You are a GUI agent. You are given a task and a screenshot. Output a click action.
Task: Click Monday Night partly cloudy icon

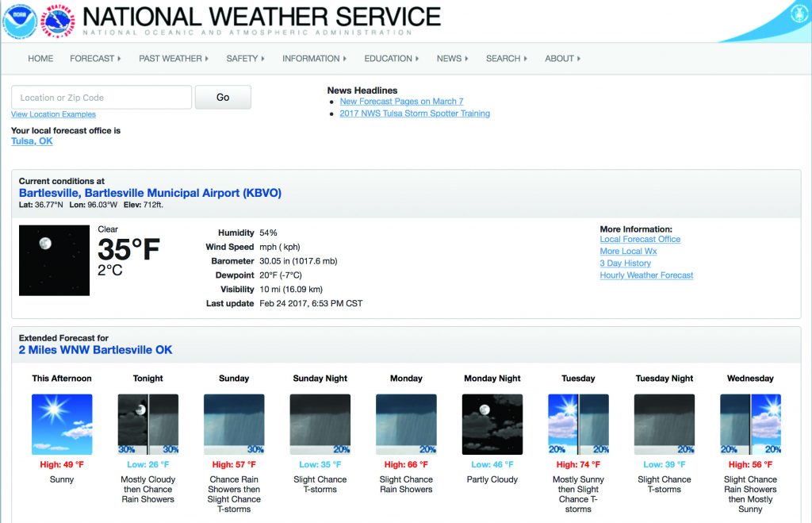click(492, 425)
